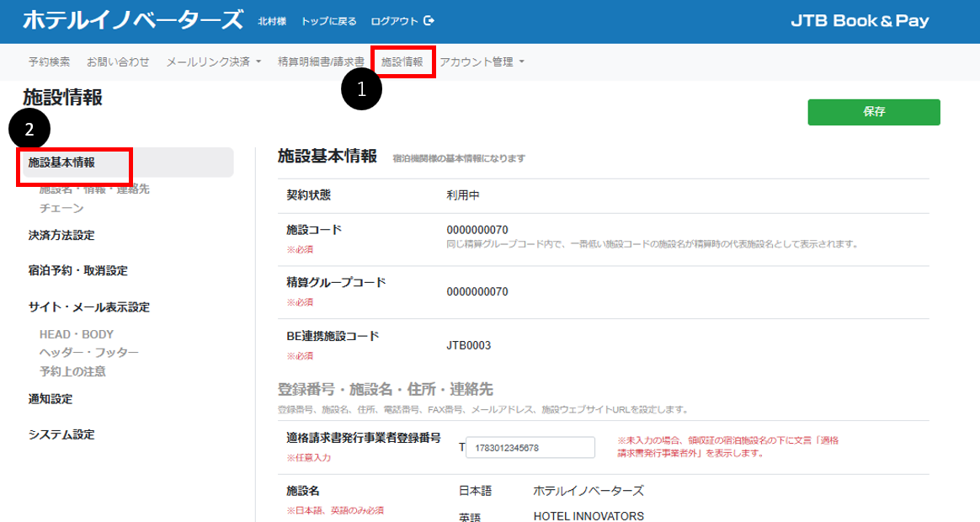Open 予約上の注意 sidebar sub-item
The width and height of the screenshot is (980, 522).
click(x=72, y=371)
